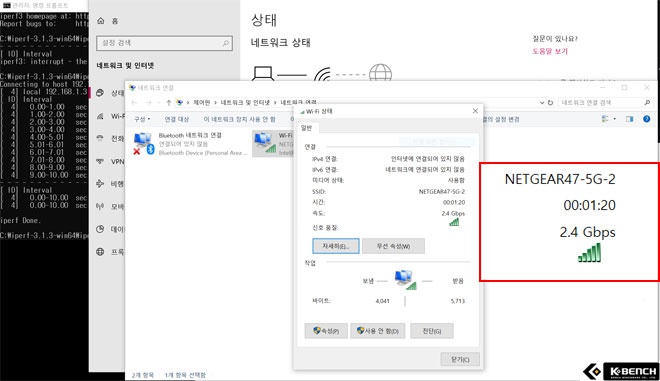The height and width of the screenshot is (381, 660).
Task: Click received bytes value 5,713
Action: [458, 301]
